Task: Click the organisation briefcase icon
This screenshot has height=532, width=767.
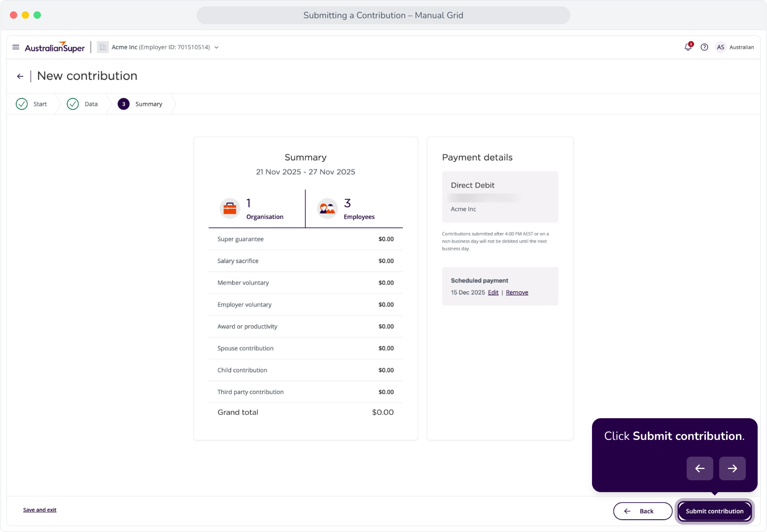Action: tap(230, 208)
